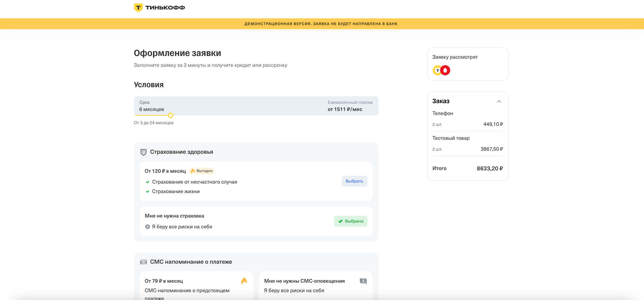
Task: Click 'От 3 до 24 месяцев' hint text
Action: click(x=154, y=123)
